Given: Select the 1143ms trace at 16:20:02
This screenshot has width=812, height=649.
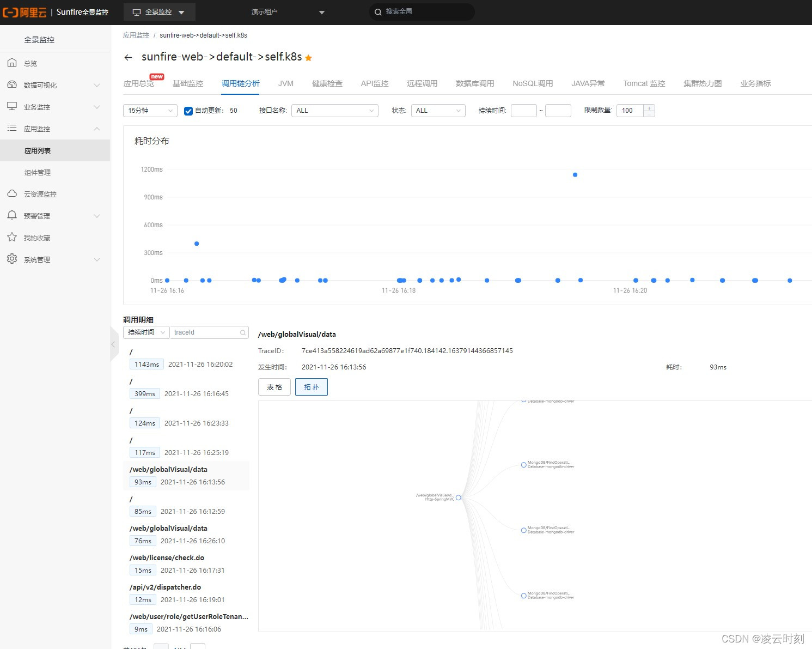Looking at the screenshot, I should tap(186, 359).
